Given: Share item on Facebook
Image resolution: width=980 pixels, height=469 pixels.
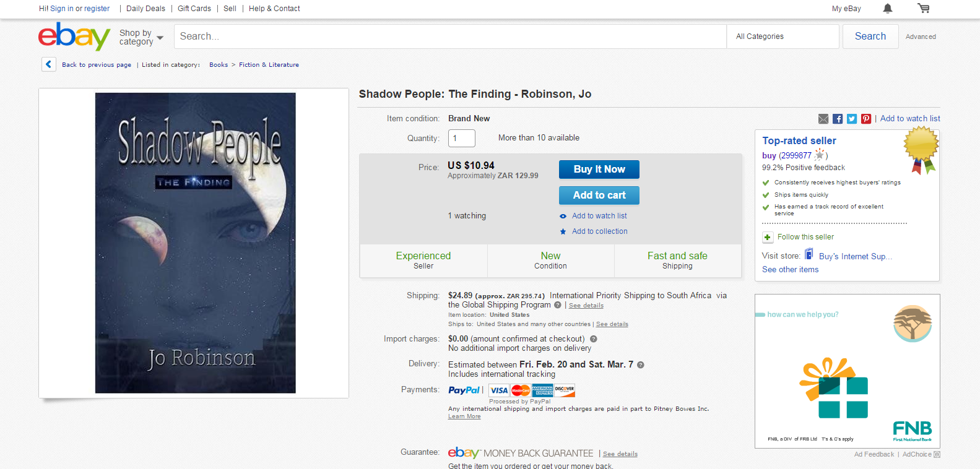Looking at the screenshot, I should tap(838, 119).
